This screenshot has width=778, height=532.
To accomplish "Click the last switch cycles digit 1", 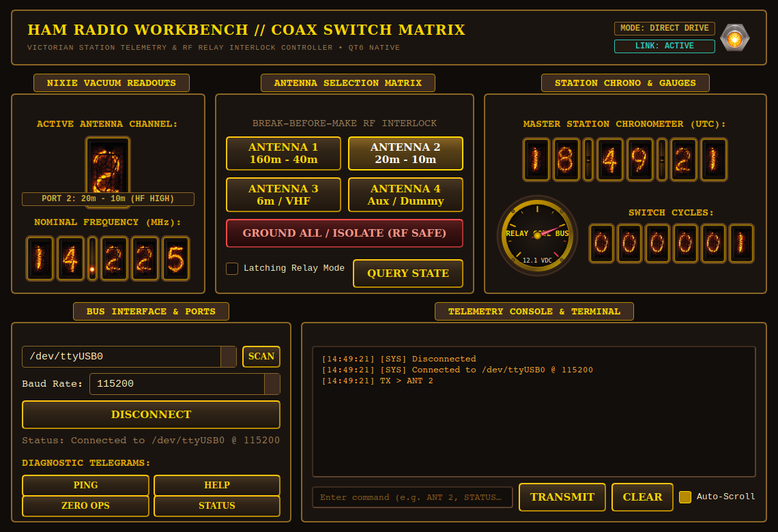I will point(741,243).
